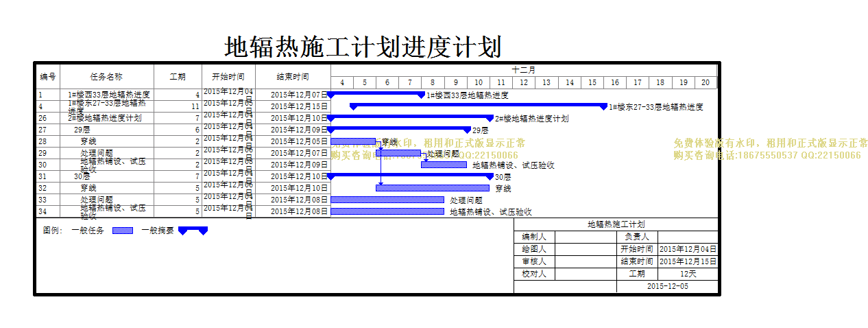Click title block header 地辐热施工计划
Image resolution: width=868 pixels, height=328 pixels.
click(616, 224)
